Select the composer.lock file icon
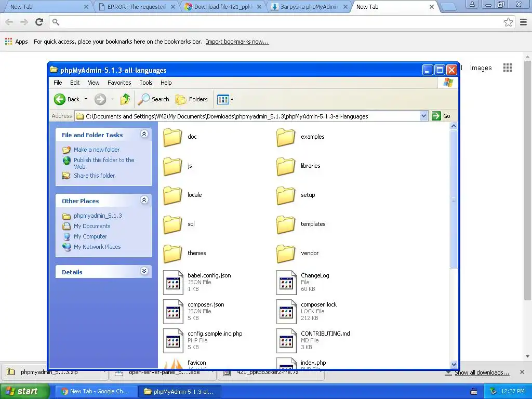The image size is (532, 399). point(286,312)
